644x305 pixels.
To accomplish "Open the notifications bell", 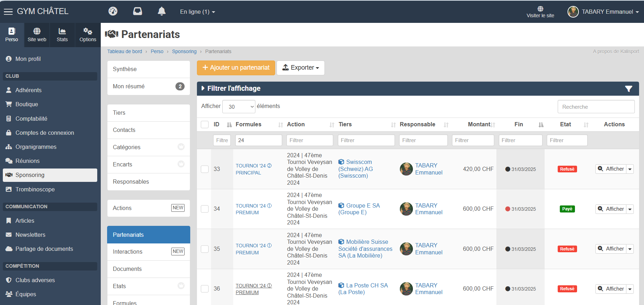I will pyautogui.click(x=162, y=11).
